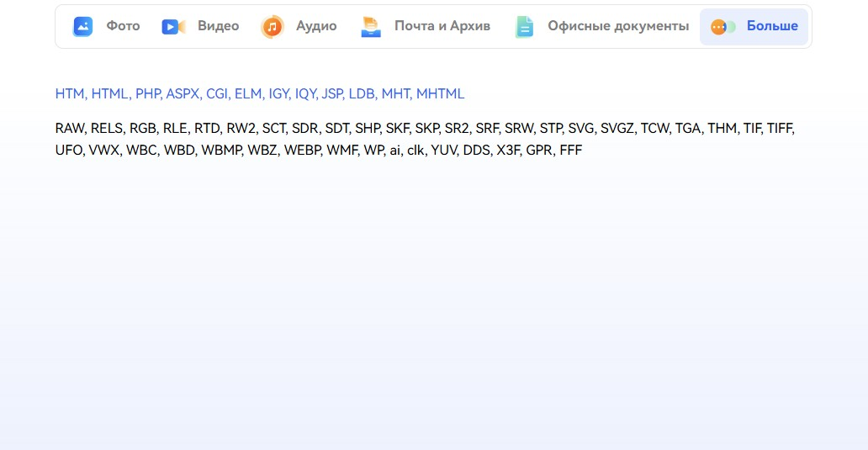Click the SHP format text

click(367, 129)
